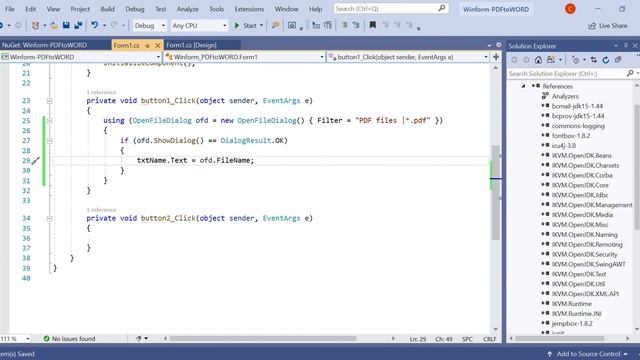
Task: Click the Open File folder icon
Action: 54,25
